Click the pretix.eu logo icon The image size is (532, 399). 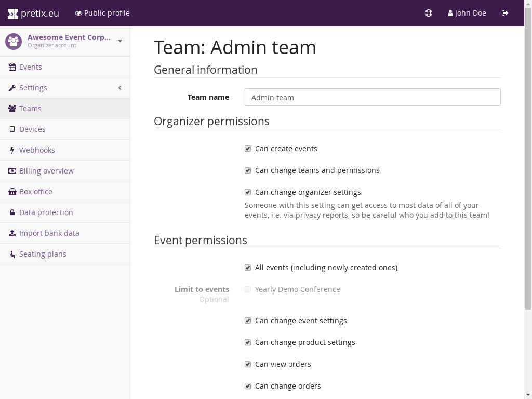point(13,14)
